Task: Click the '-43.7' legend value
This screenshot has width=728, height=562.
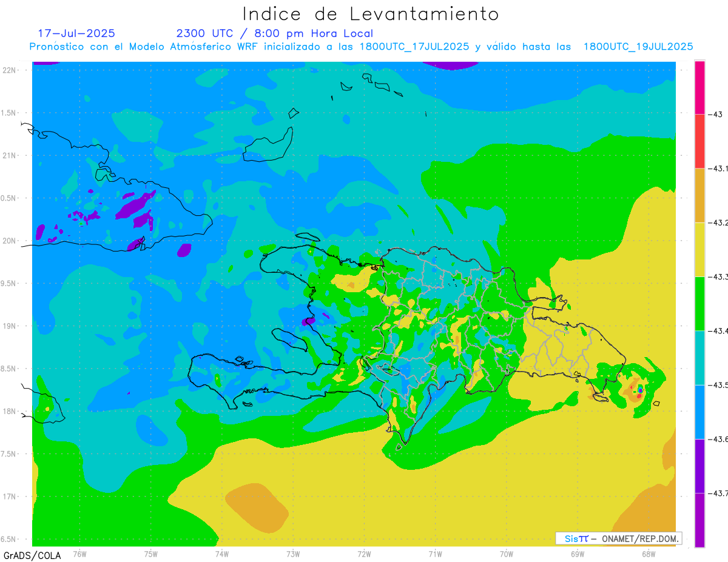Action: [x=718, y=493]
